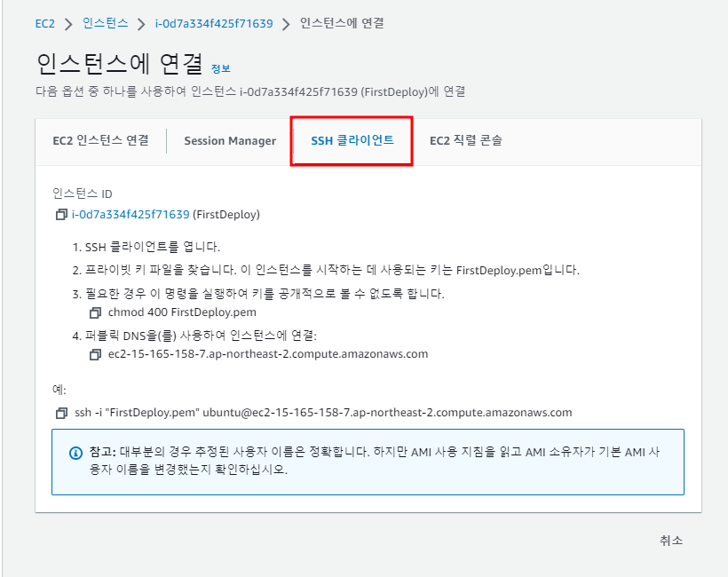Click the 인스턴스에 연결 page heading
This screenshot has width=728, height=577.
[120, 64]
